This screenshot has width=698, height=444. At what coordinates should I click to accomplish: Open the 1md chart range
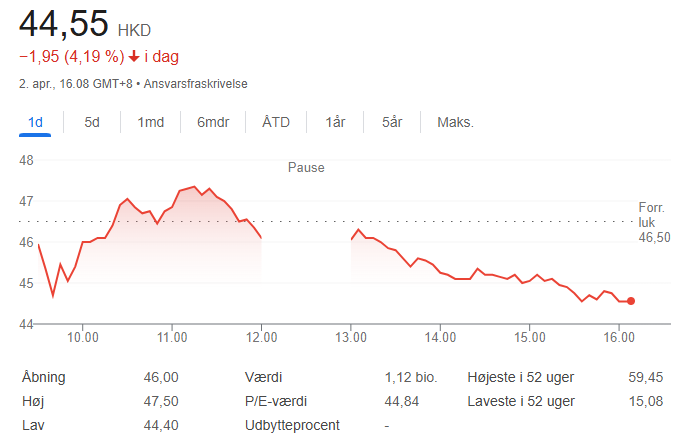tap(150, 122)
